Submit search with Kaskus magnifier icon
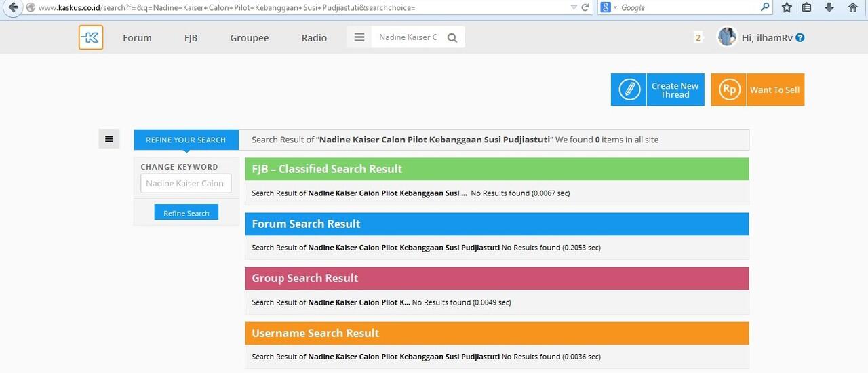This screenshot has height=373, width=868. point(452,38)
